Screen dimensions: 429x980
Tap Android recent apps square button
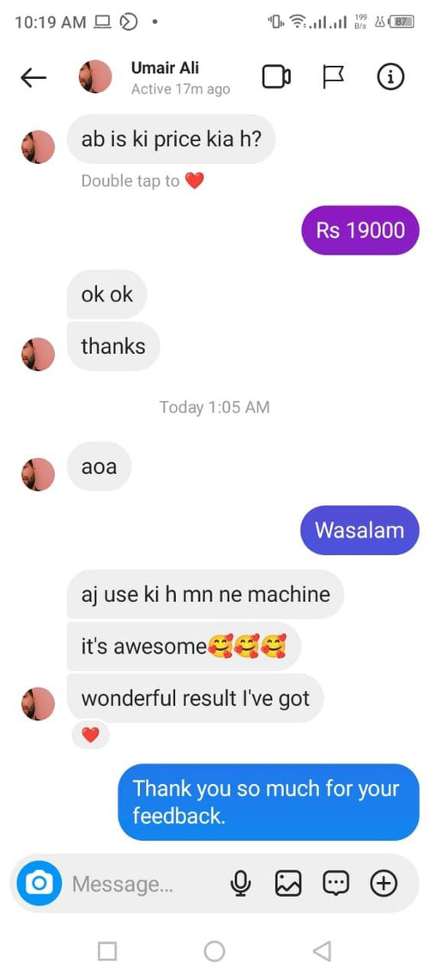(107, 952)
